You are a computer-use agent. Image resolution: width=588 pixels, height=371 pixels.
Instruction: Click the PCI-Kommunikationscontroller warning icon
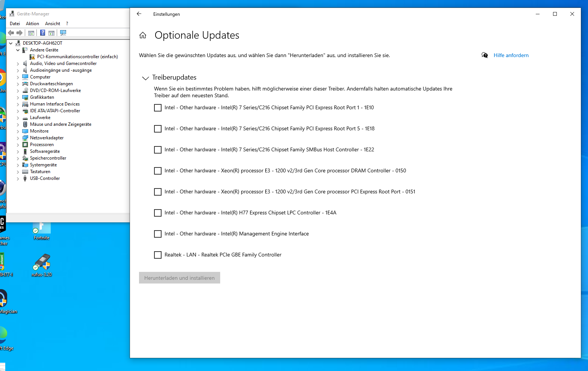pyautogui.click(x=32, y=57)
